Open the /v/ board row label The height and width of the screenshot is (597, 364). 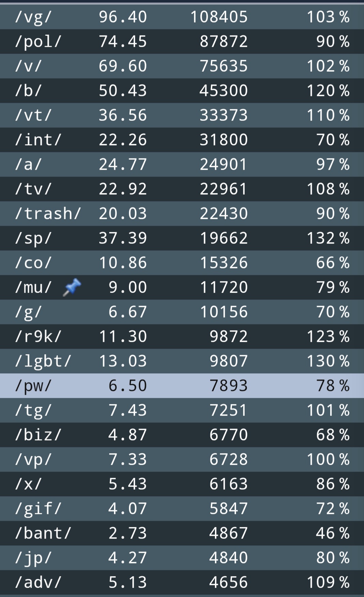coord(28,66)
